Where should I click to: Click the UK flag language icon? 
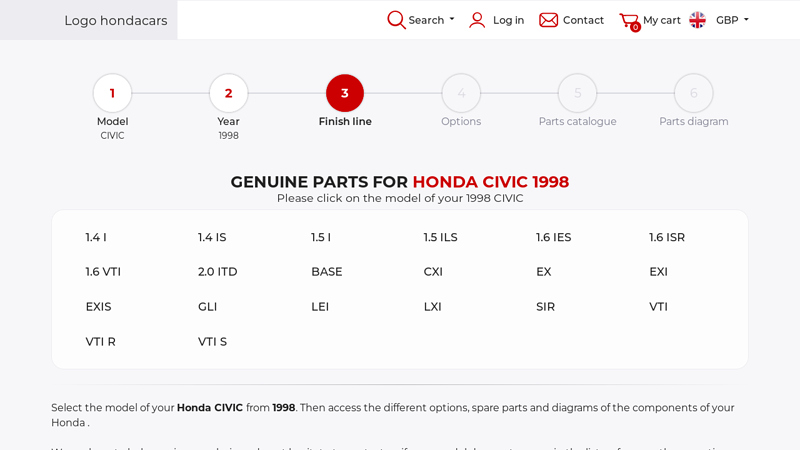coord(697,20)
